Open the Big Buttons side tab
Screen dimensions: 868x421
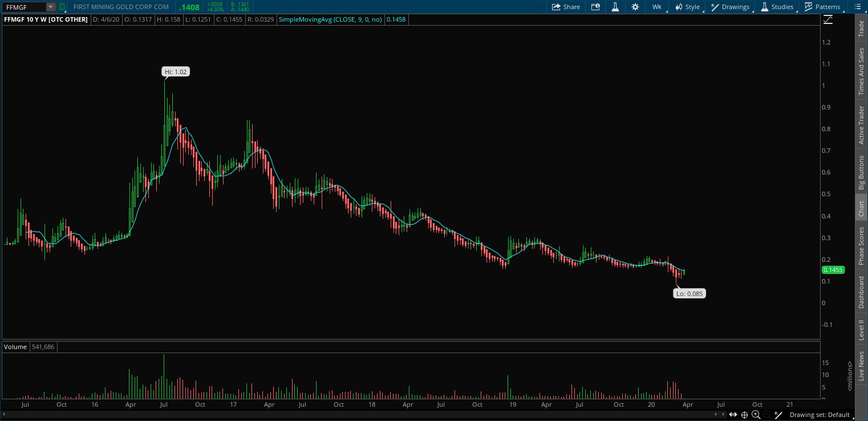(x=861, y=172)
